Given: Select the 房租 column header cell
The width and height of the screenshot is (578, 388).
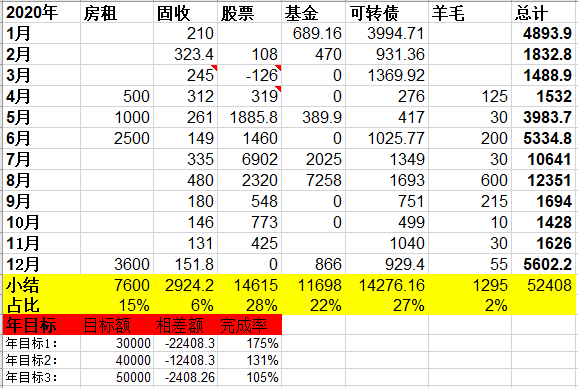Looking at the screenshot, I should (x=117, y=13).
